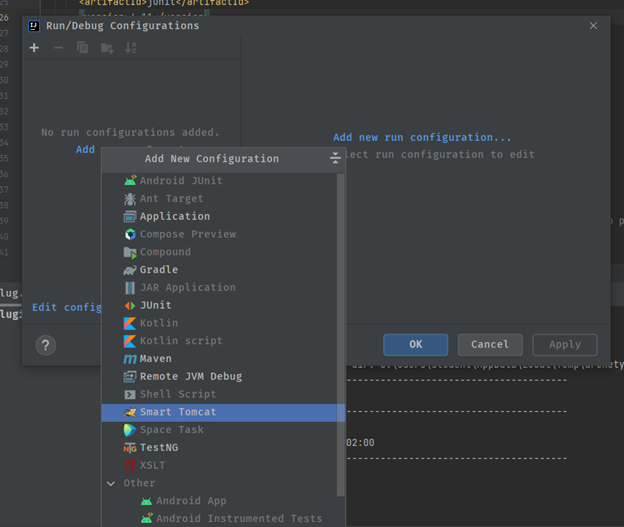Select Android JUnit configuration type
This screenshot has height=527, width=624.
tap(223, 181)
